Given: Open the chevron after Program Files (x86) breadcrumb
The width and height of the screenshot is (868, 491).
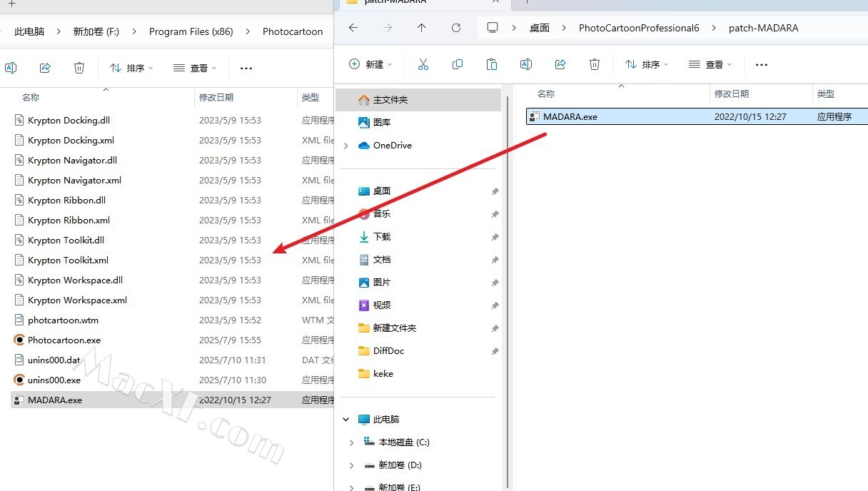Looking at the screenshot, I should click(x=248, y=31).
